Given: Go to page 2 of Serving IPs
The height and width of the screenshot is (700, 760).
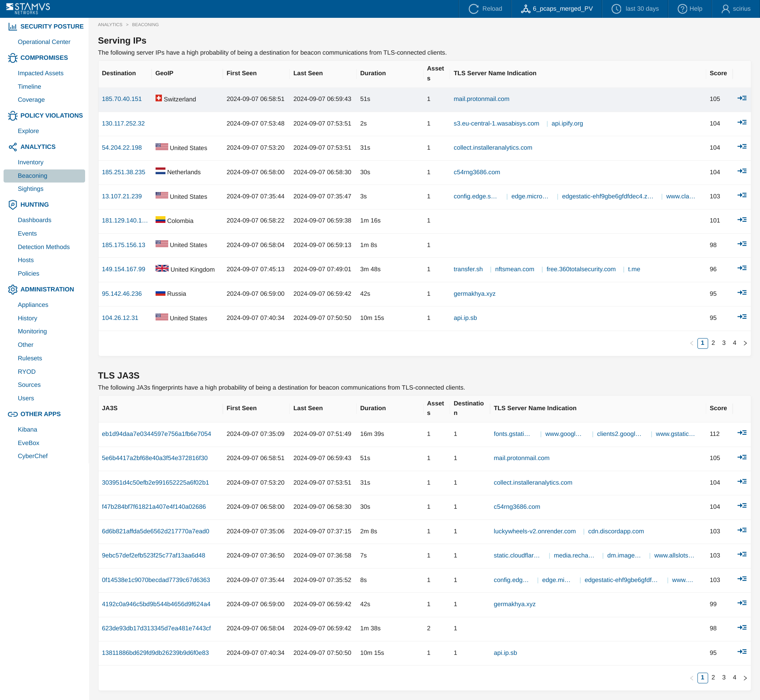Looking at the screenshot, I should [713, 343].
